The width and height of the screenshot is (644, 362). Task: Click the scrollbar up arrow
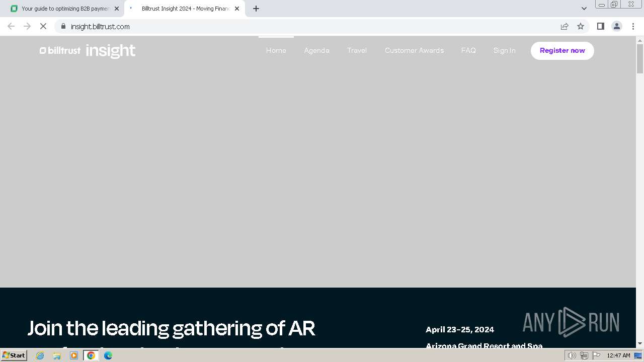click(x=640, y=40)
